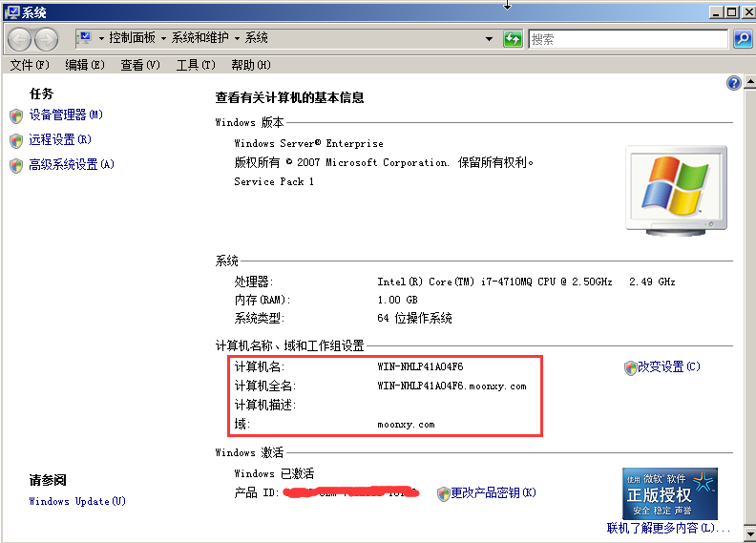
Task: Maximize the 系统 window
Action: point(731,12)
